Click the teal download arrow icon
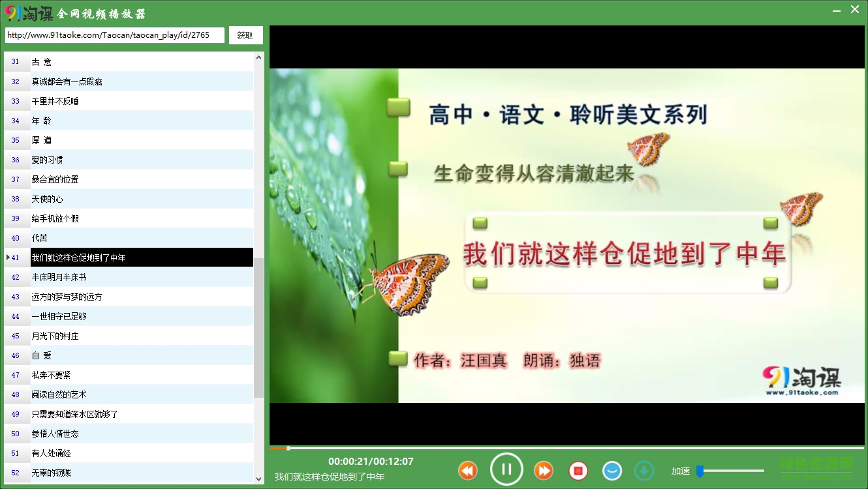868x489 pixels. pyautogui.click(x=644, y=470)
